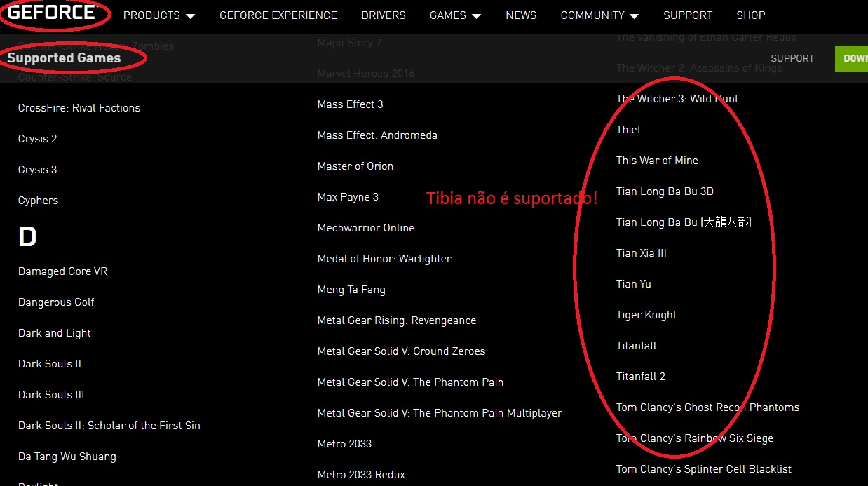Click Tom Clancy's Splinter Cell Blacklist
This screenshot has width=868, height=486.
pos(703,469)
